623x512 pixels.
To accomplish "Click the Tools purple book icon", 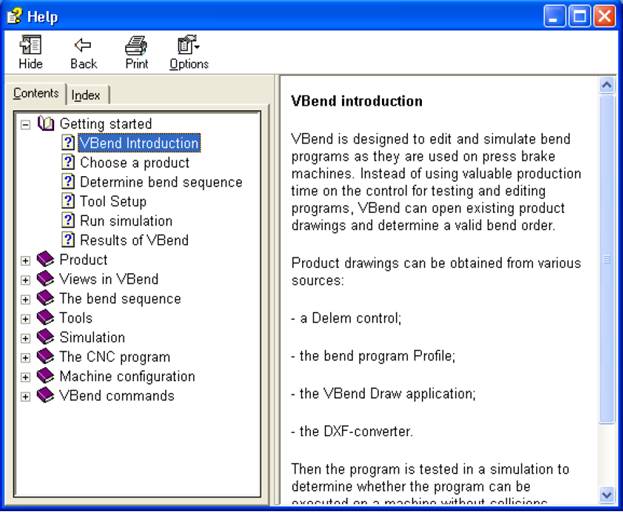I will click(45, 318).
